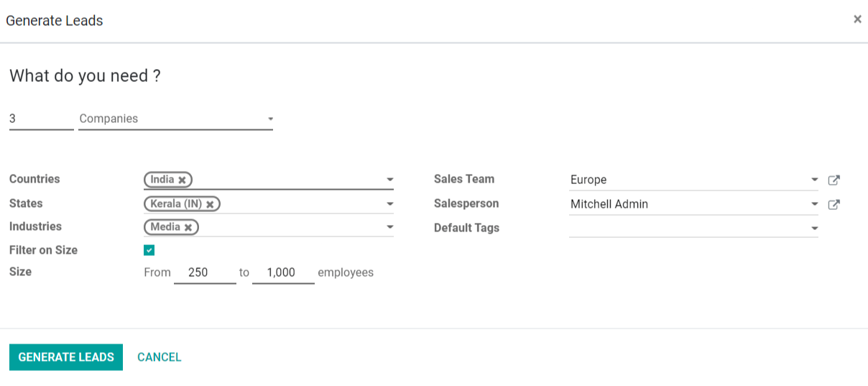868x386 pixels.
Task: Open Salesperson external link icon
Action: (834, 205)
